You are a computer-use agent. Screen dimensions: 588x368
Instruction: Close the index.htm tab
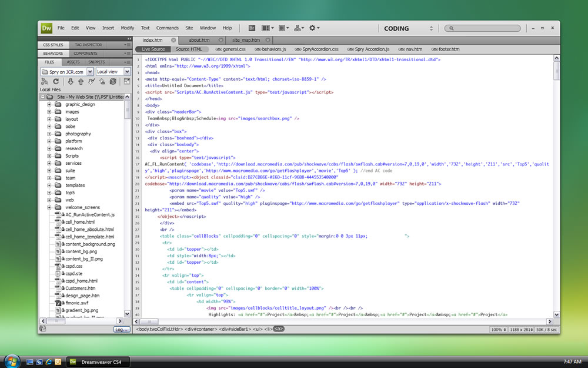[173, 40]
